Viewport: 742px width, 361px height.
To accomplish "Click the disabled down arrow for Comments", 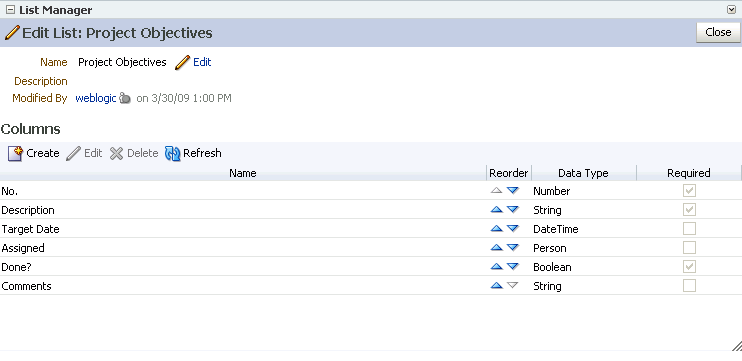I will click(x=512, y=286).
